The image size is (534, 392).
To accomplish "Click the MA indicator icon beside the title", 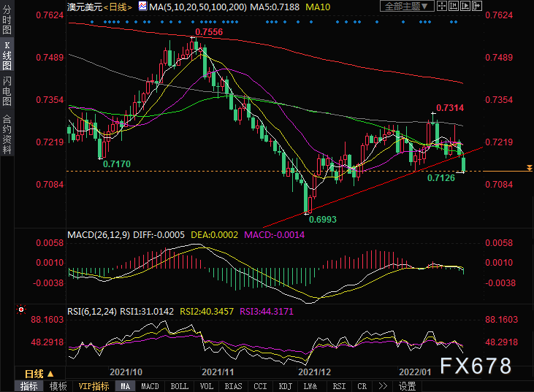I will click(x=142, y=6).
